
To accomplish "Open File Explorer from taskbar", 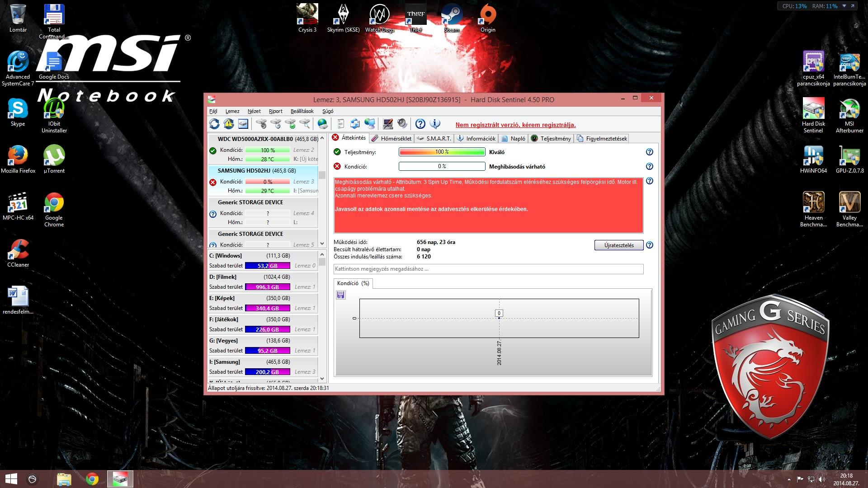I will click(64, 479).
